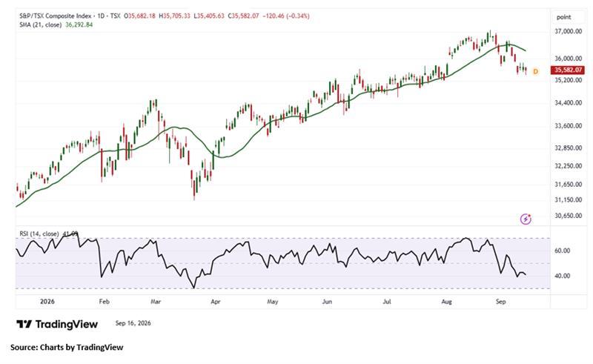Click the close value C35,582.07
Viewport: 593px width, 364px height.
tap(244, 16)
